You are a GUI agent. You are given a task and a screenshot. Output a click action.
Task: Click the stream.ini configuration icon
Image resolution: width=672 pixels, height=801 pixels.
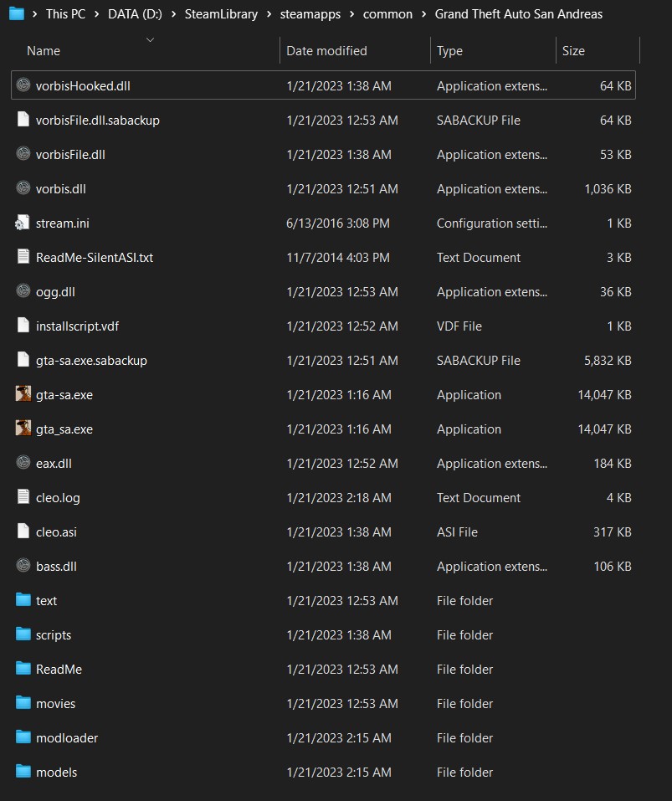[x=23, y=222]
